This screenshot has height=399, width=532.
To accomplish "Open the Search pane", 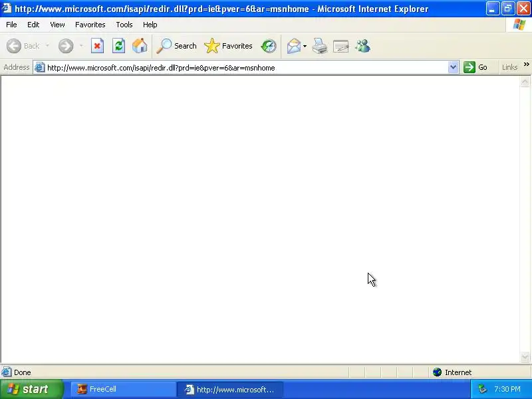I will point(176,46).
